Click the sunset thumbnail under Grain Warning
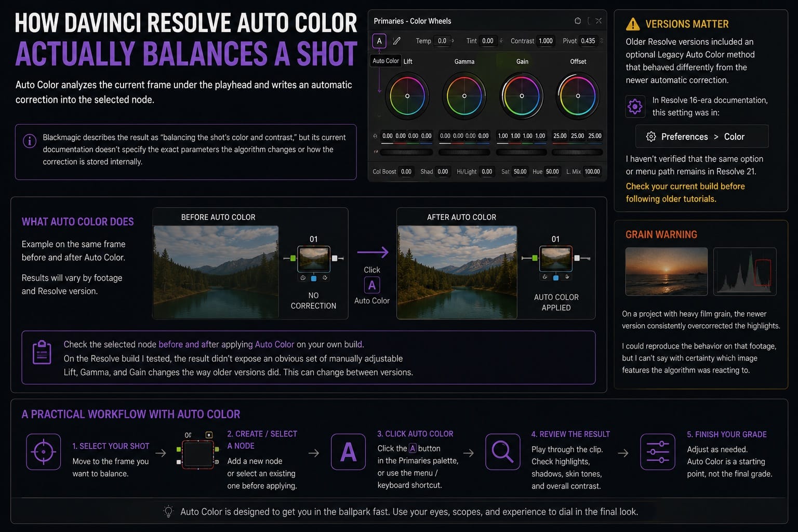Viewport: 798px width, 532px height. click(667, 271)
